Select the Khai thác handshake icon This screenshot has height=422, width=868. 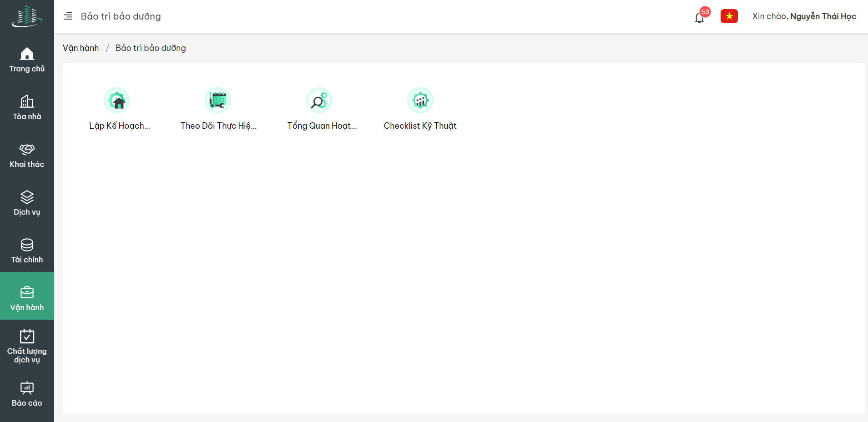(x=27, y=149)
